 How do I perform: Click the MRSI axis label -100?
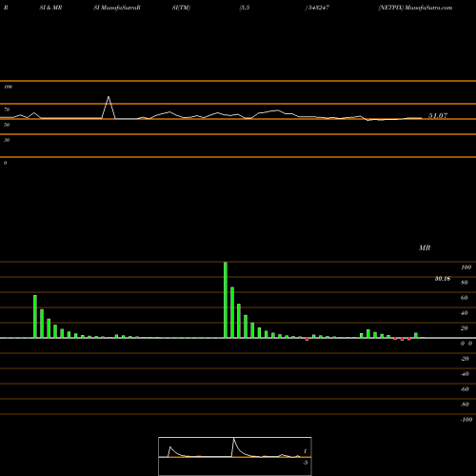click(466, 420)
